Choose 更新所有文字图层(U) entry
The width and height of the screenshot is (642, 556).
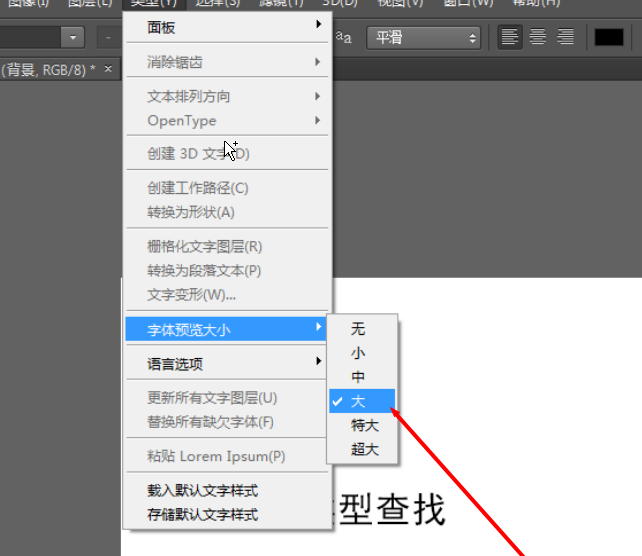pos(227,398)
